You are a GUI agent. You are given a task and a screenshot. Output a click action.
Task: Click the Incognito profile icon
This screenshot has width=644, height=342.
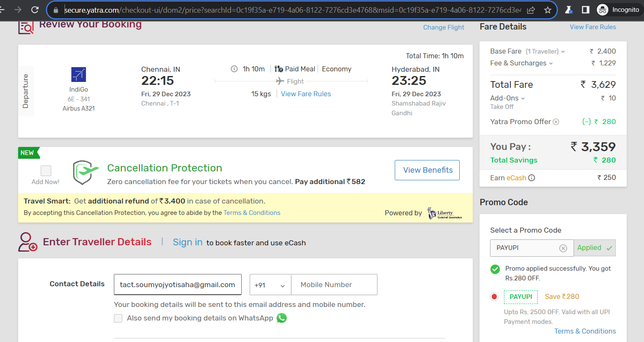point(603,9)
